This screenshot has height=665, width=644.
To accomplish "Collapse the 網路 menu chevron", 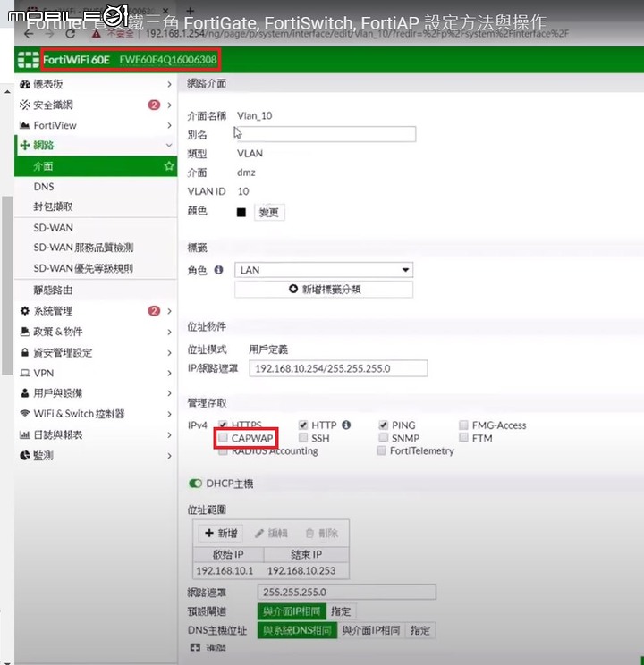I will [x=169, y=145].
